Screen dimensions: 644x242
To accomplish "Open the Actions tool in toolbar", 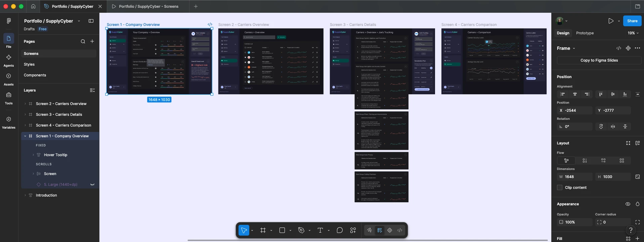I will pyautogui.click(x=353, y=230).
